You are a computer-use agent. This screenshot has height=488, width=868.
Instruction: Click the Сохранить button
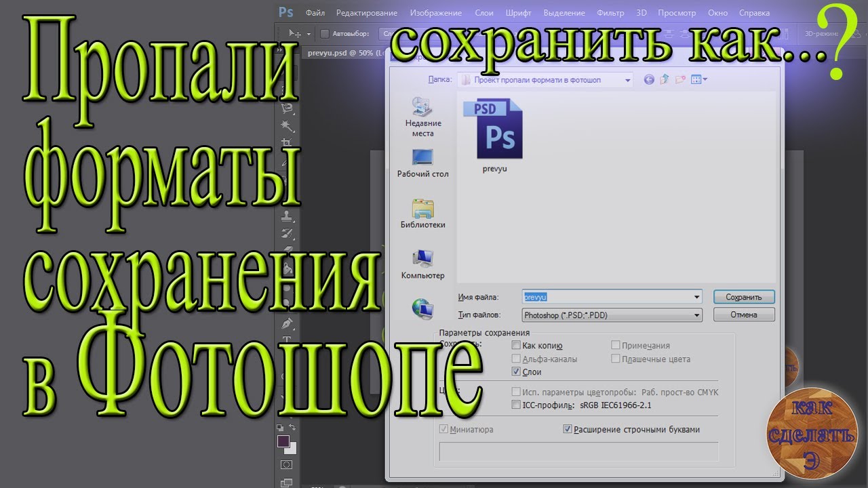click(744, 297)
